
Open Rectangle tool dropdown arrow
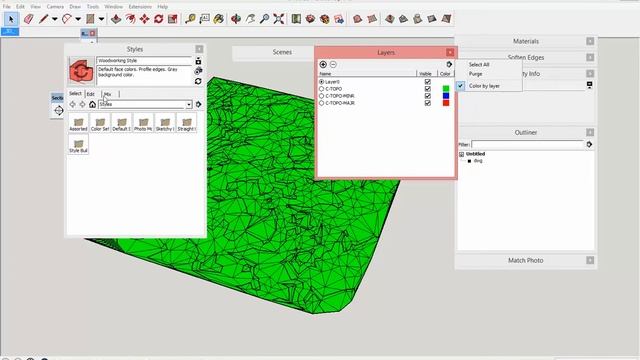tap(102, 19)
